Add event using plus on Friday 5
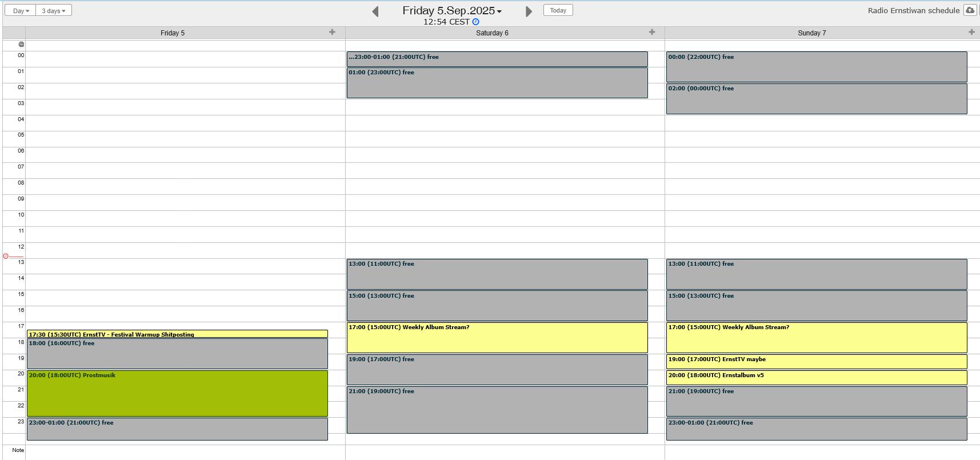Viewport: 980px width, 460px height. point(332,32)
